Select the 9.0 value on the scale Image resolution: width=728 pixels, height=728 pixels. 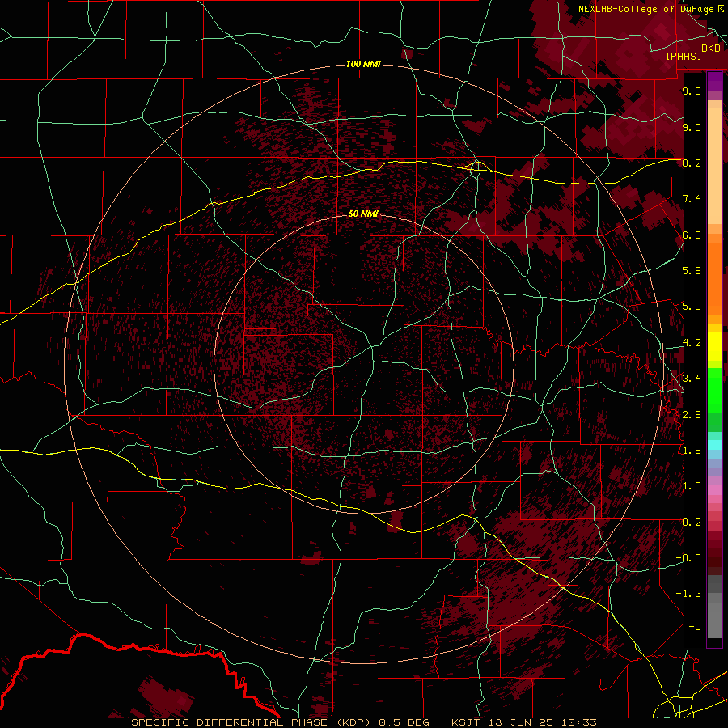(x=692, y=127)
